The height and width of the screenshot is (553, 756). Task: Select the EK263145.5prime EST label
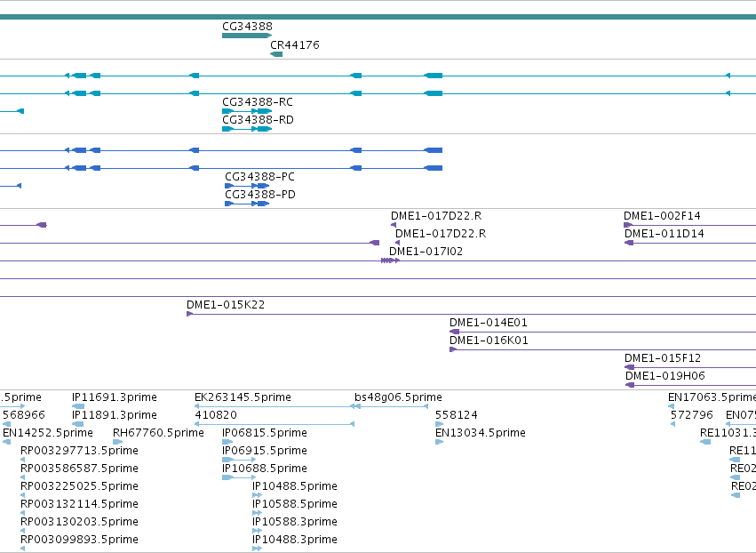[x=243, y=397]
